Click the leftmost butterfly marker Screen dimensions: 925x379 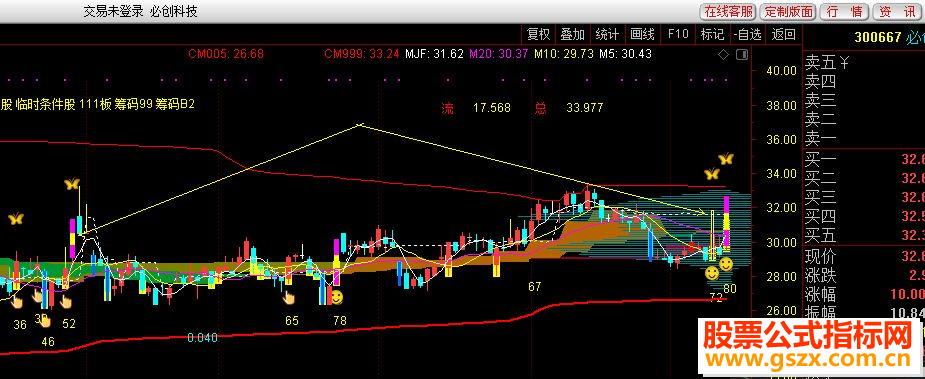(x=16, y=219)
